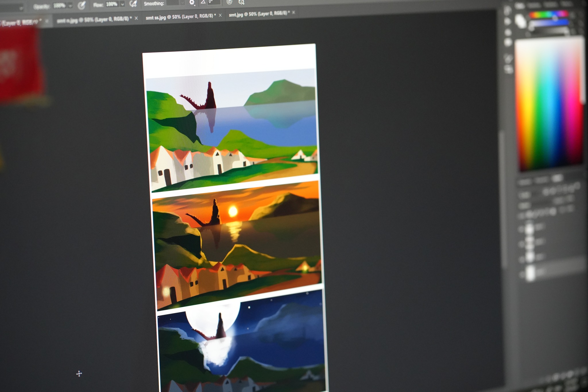
Task: Toggle pressure for size icon
Action: point(229,2)
